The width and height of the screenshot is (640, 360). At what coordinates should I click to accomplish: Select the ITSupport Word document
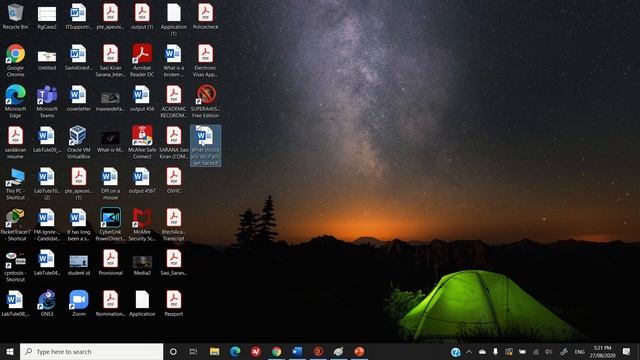[x=78, y=17]
